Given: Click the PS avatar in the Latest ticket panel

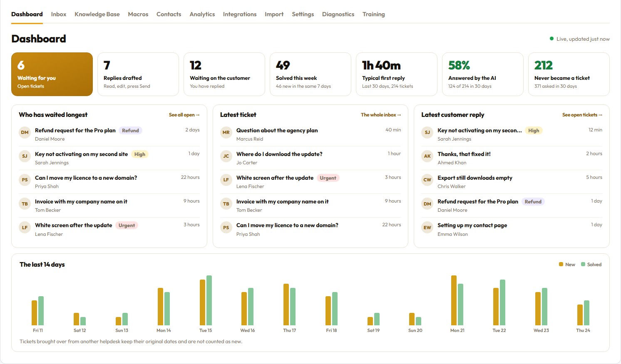Looking at the screenshot, I should pyautogui.click(x=226, y=228).
